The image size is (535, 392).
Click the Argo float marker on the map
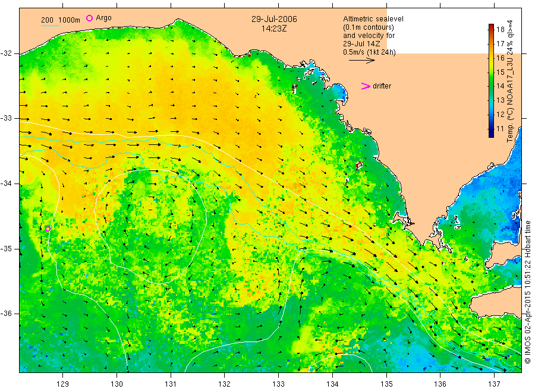(x=48, y=229)
